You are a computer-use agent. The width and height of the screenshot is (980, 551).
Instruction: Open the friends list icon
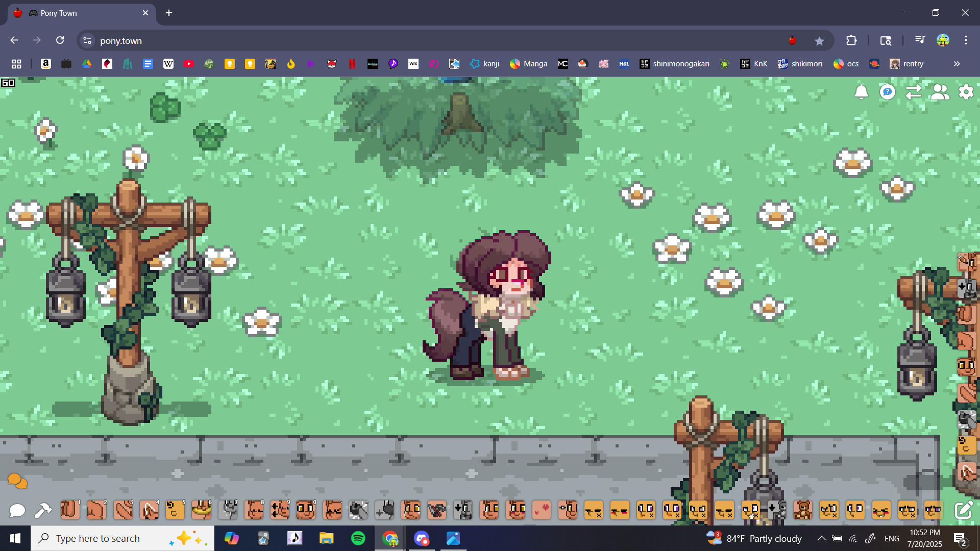[940, 92]
